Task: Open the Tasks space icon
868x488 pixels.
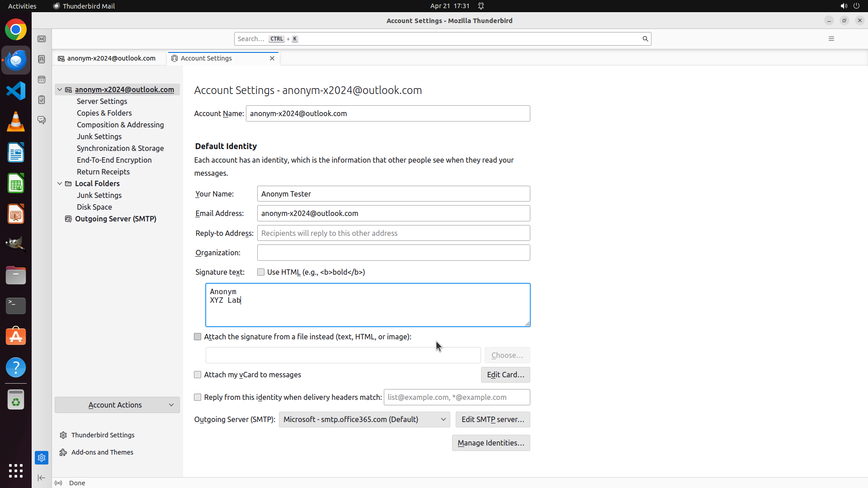Action: coord(42,100)
